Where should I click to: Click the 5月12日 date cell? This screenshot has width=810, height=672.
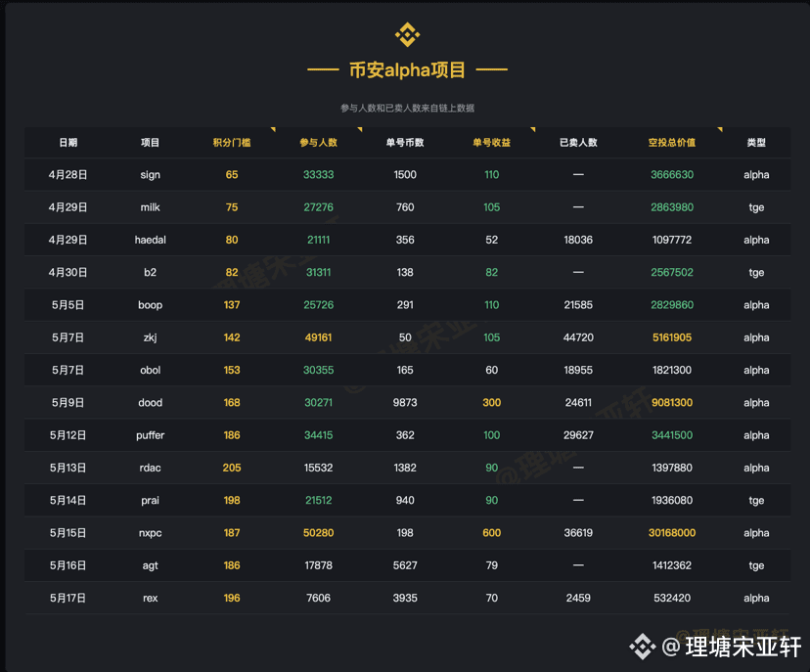point(68,435)
